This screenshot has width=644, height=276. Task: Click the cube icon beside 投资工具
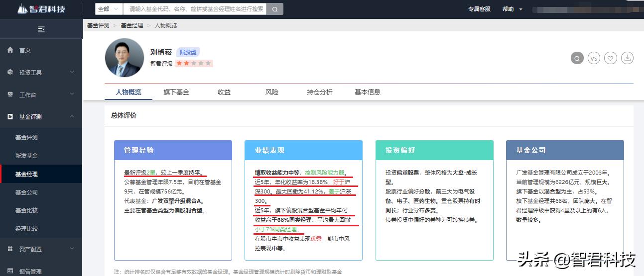(10, 72)
